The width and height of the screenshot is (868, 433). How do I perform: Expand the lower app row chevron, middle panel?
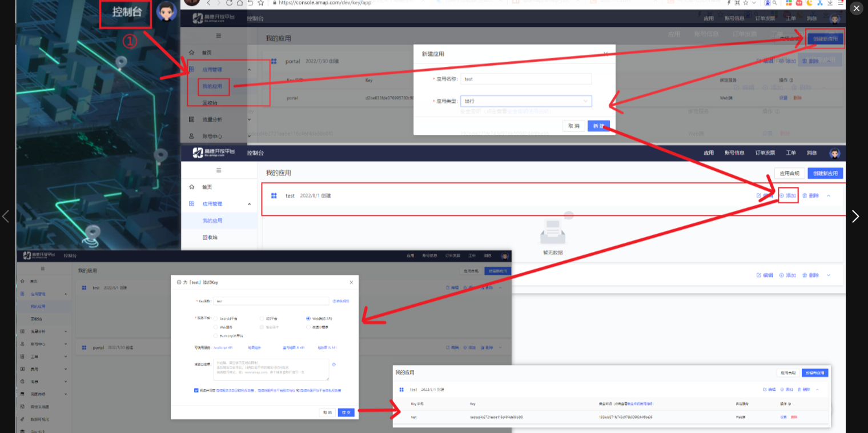(x=829, y=275)
